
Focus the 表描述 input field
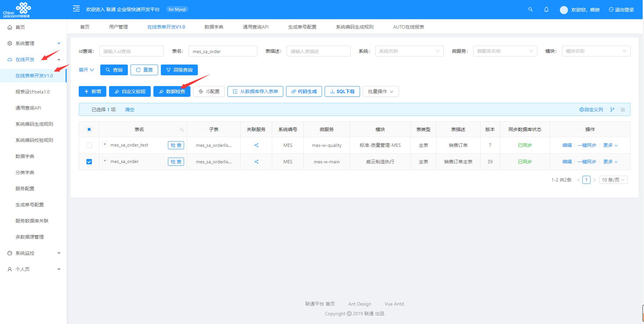click(x=319, y=51)
